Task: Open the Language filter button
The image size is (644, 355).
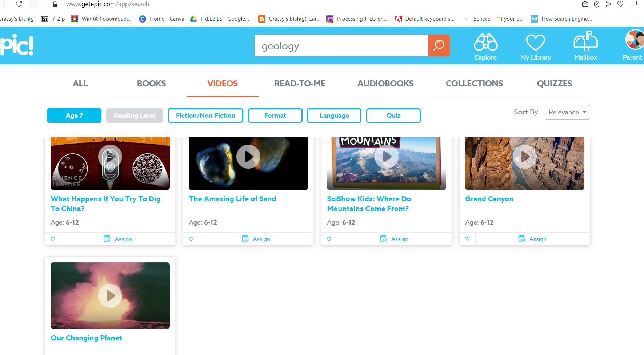Action: [334, 115]
